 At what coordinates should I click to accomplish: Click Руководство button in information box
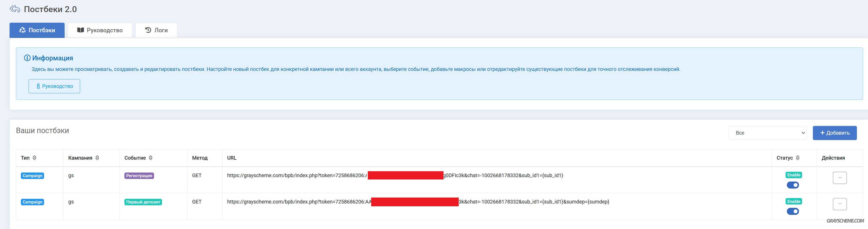(x=54, y=86)
